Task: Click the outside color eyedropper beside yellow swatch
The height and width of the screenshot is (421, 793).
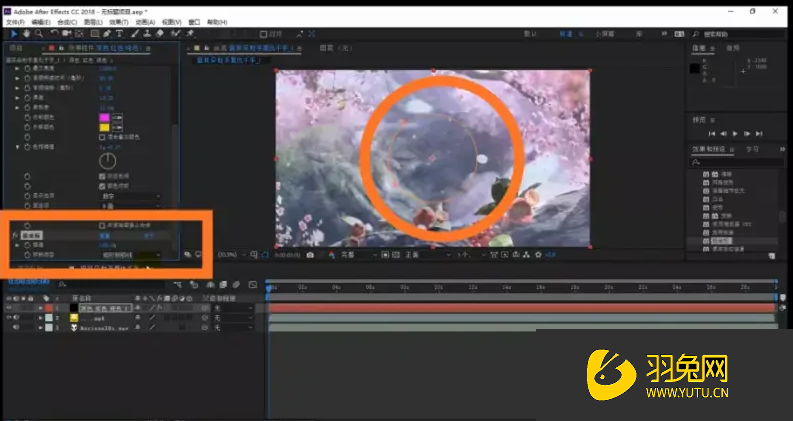Action: tap(117, 128)
